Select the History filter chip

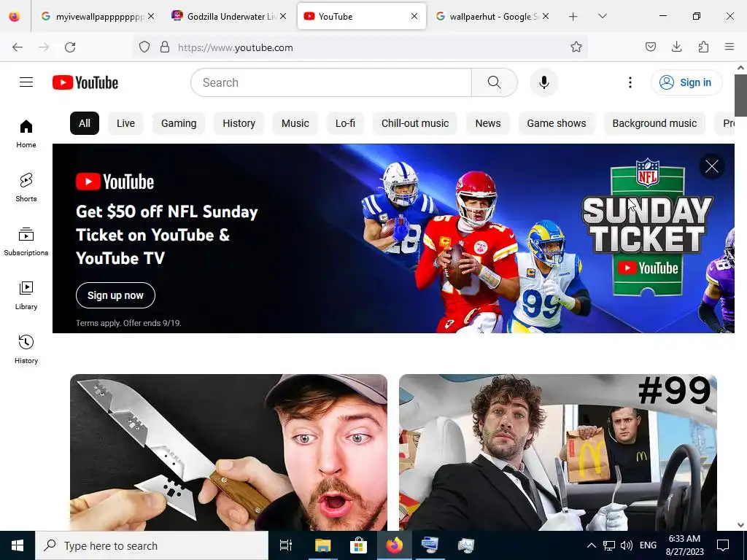coord(239,123)
